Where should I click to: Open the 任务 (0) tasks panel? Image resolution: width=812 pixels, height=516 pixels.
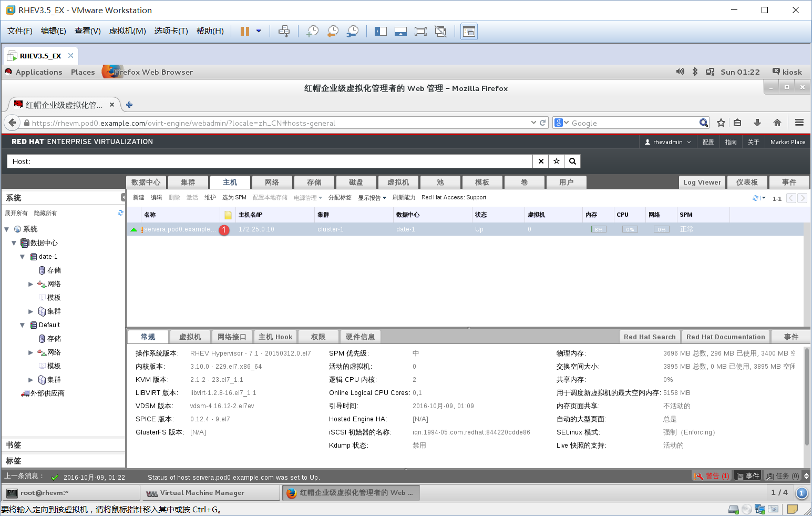pyautogui.click(x=783, y=476)
